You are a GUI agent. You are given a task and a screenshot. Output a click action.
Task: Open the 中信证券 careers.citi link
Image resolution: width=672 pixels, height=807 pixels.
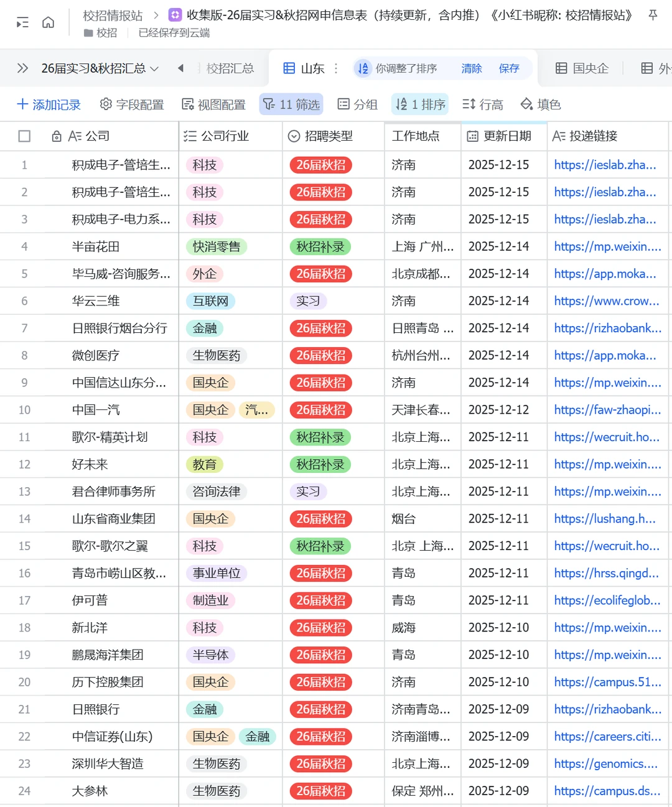click(608, 737)
